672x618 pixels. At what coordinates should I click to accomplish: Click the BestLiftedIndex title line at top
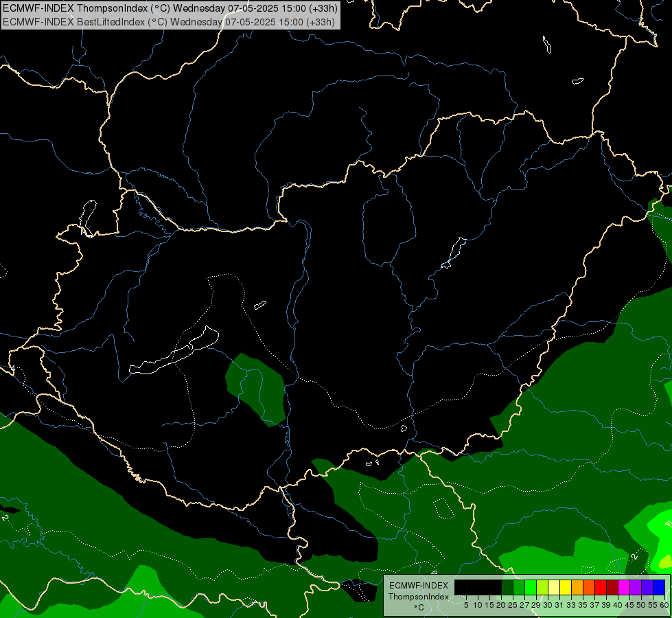tap(169, 22)
